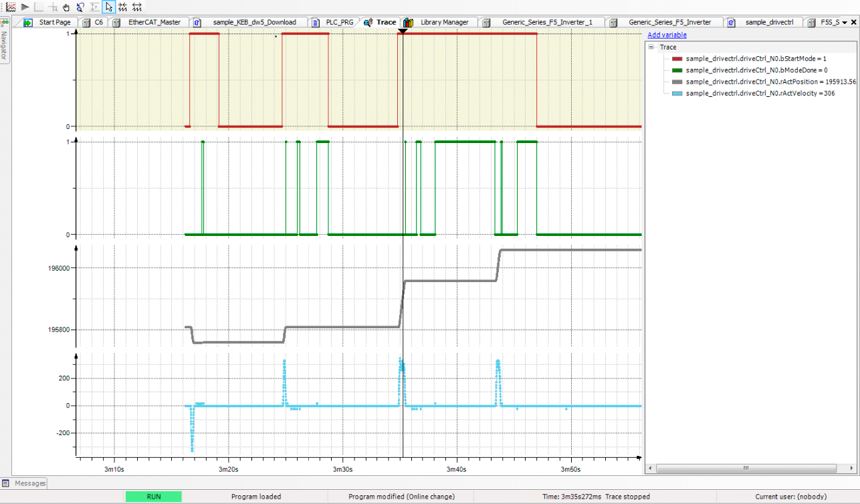Collapse the Trace tree node
860x504 pixels.
(651, 47)
